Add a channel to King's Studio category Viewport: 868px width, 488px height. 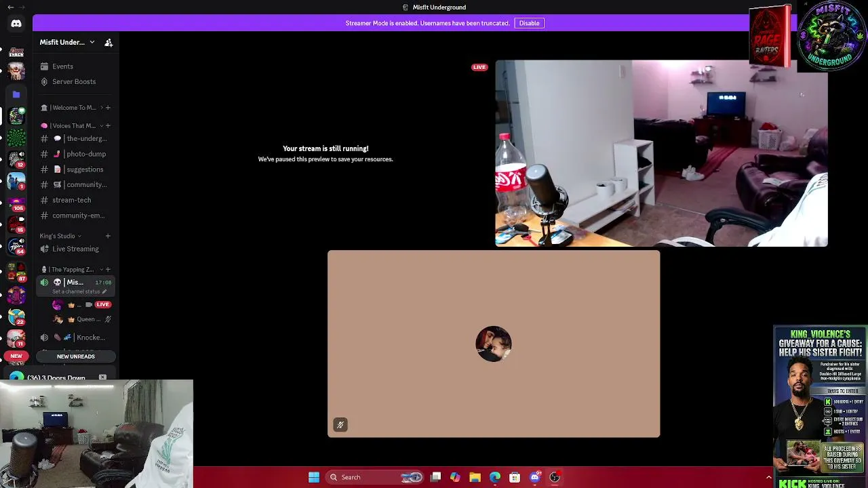coord(108,236)
